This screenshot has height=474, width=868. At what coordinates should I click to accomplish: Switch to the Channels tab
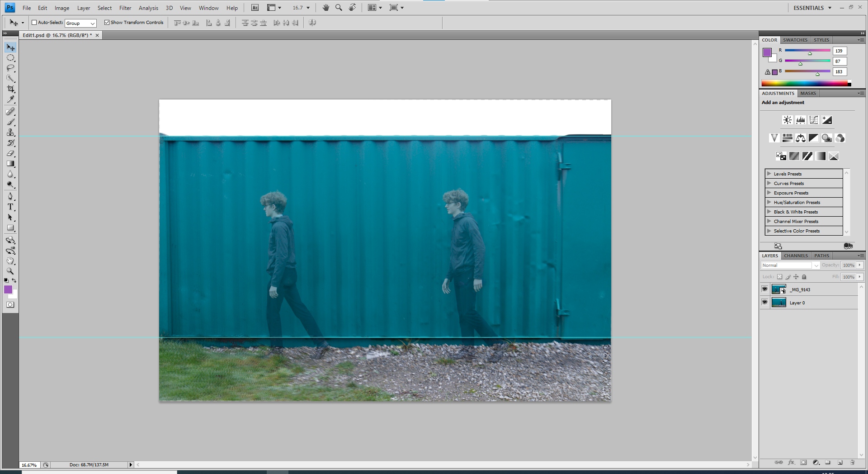click(796, 256)
